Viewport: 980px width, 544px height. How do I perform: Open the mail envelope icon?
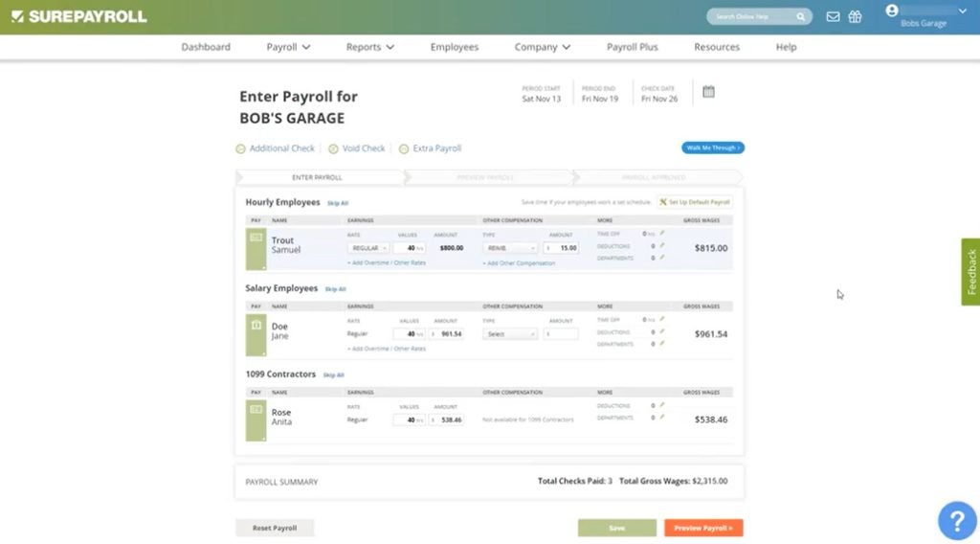pos(833,17)
